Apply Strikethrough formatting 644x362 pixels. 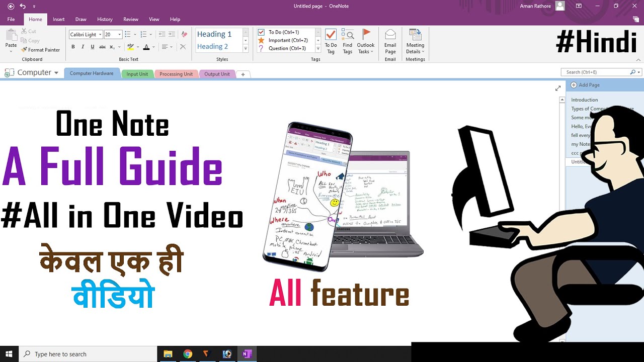[x=102, y=47]
